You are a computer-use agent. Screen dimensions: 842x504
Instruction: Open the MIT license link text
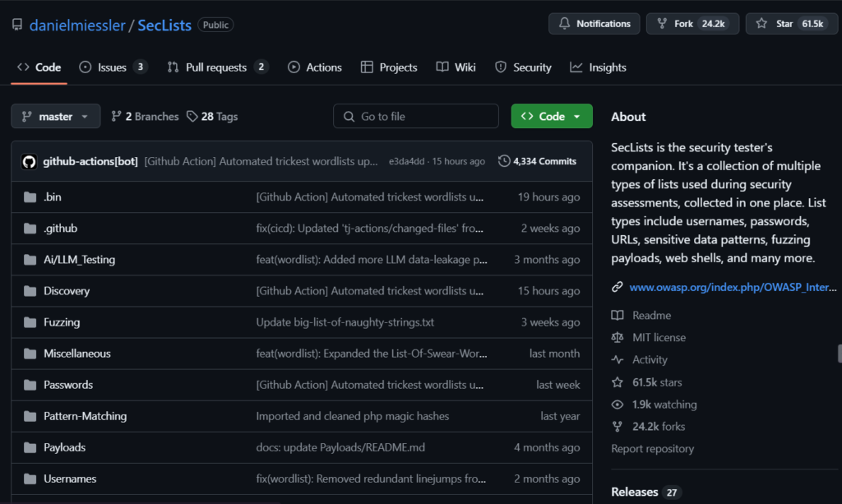point(659,338)
